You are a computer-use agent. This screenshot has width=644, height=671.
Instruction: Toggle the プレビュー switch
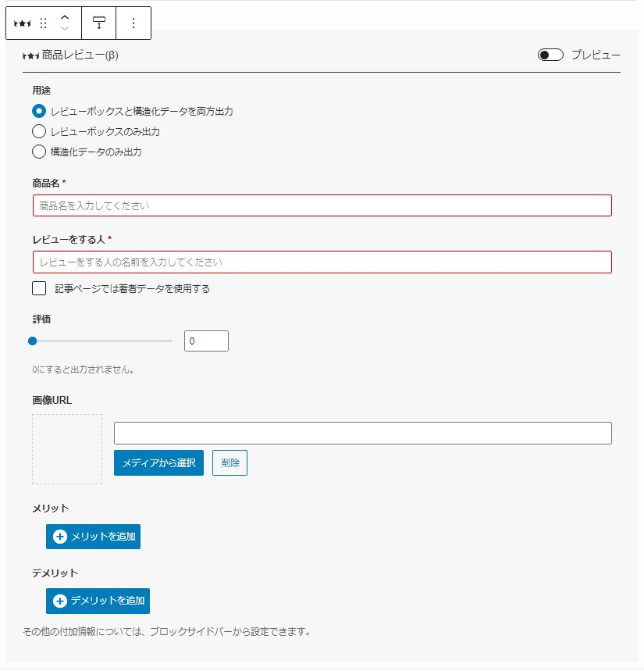550,55
